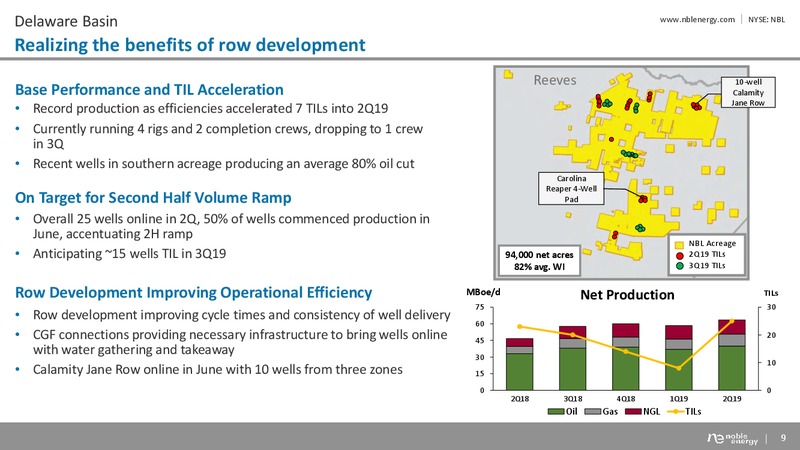Click subheading 'Base Performance and TIL Acceleration'
Viewport: 800px width, 450px height.
149,90
